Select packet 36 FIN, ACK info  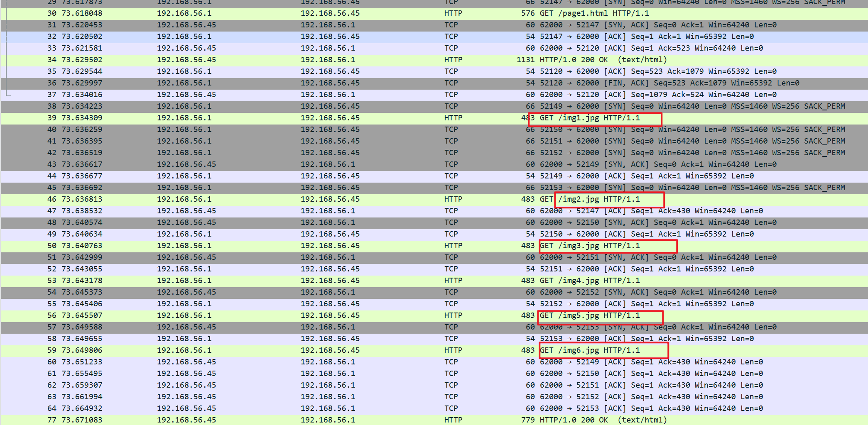point(669,83)
